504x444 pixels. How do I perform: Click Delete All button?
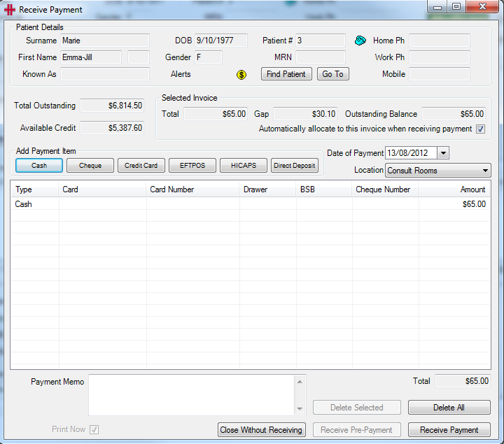tap(449, 408)
